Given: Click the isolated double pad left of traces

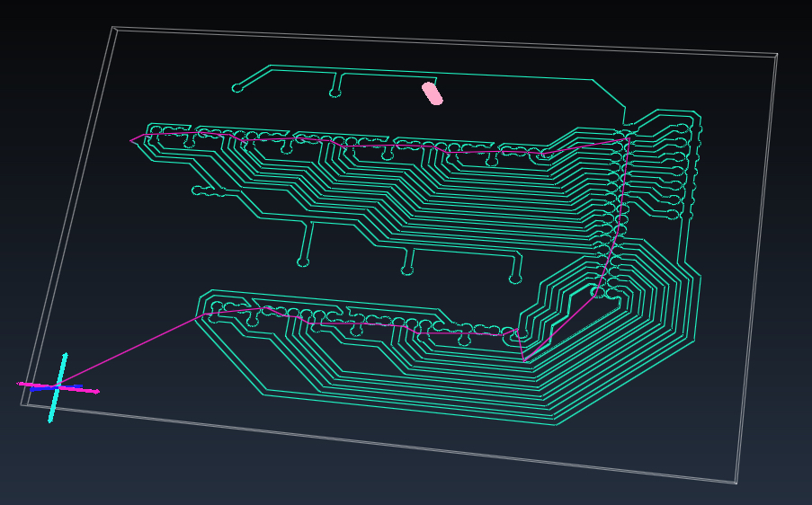Looking at the screenshot, I should [x=209, y=191].
